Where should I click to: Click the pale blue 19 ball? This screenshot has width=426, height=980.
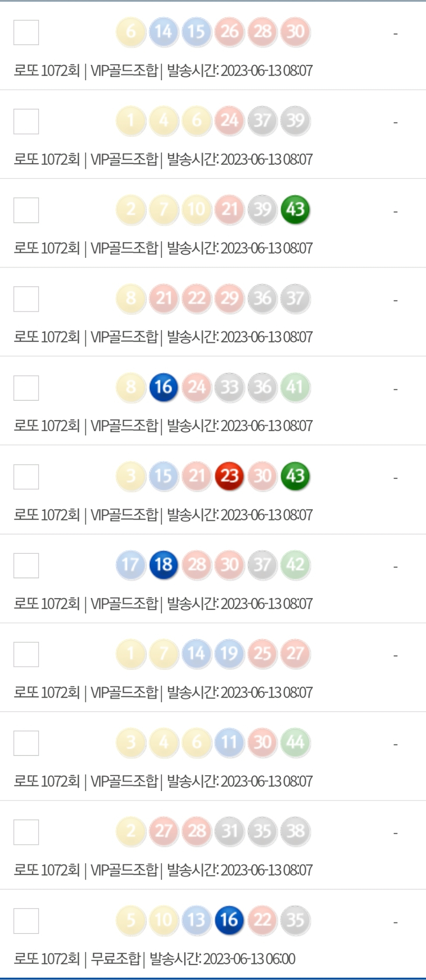(x=229, y=654)
